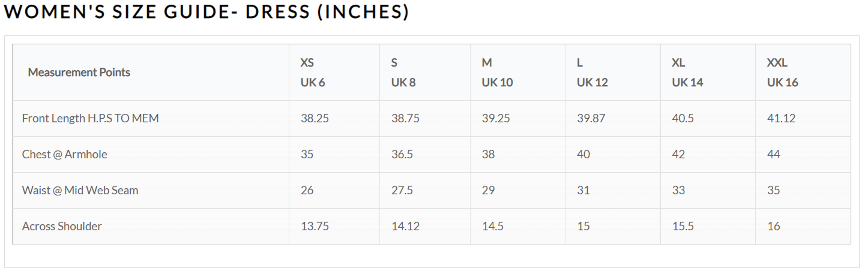Select the XXL UK 16 column header
The height and width of the screenshot is (274, 868).
(782, 72)
